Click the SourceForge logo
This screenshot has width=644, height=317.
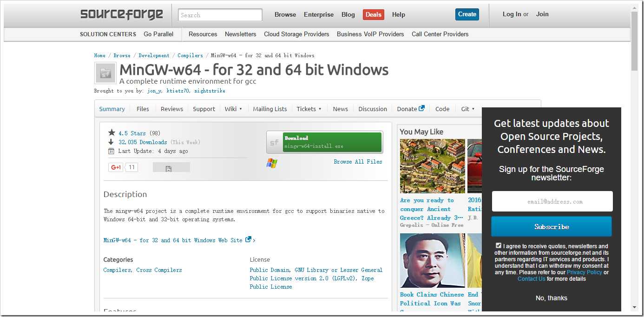click(x=121, y=14)
